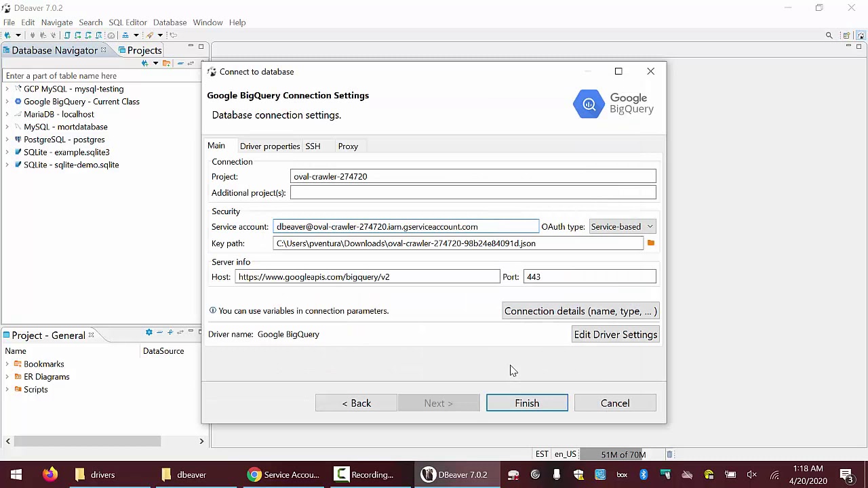
Task: Open the configure gear icon in Project panel
Action: (149, 332)
